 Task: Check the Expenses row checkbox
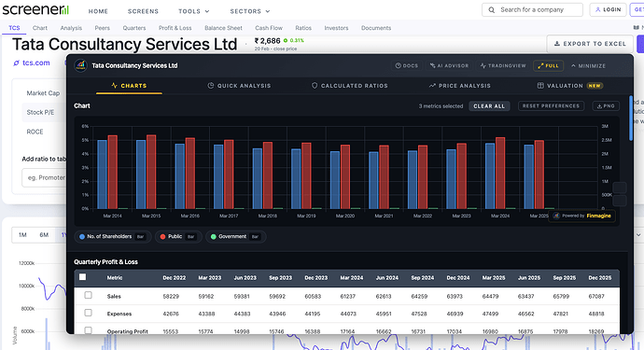pos(88,313)
